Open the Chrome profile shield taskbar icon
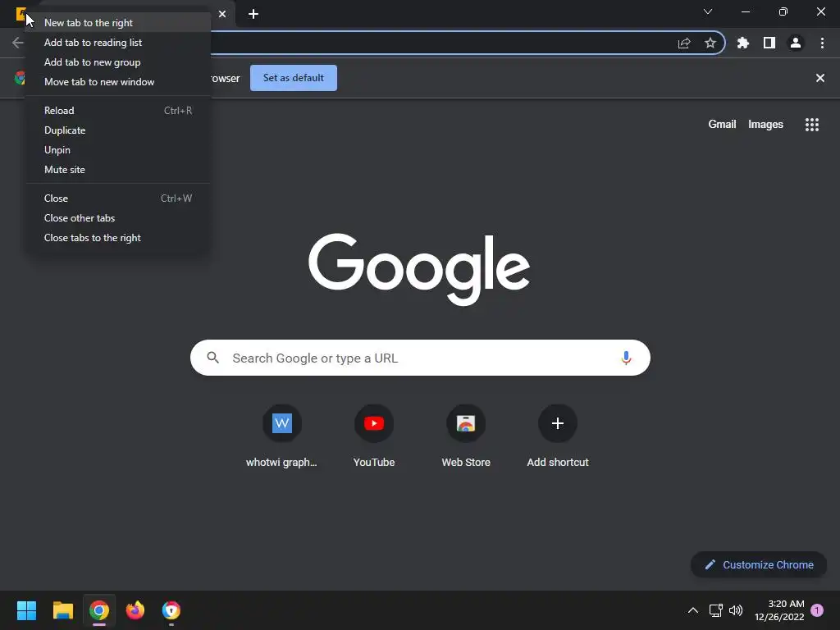Screen dimensions: 840x630 click(x=171, y=610)
